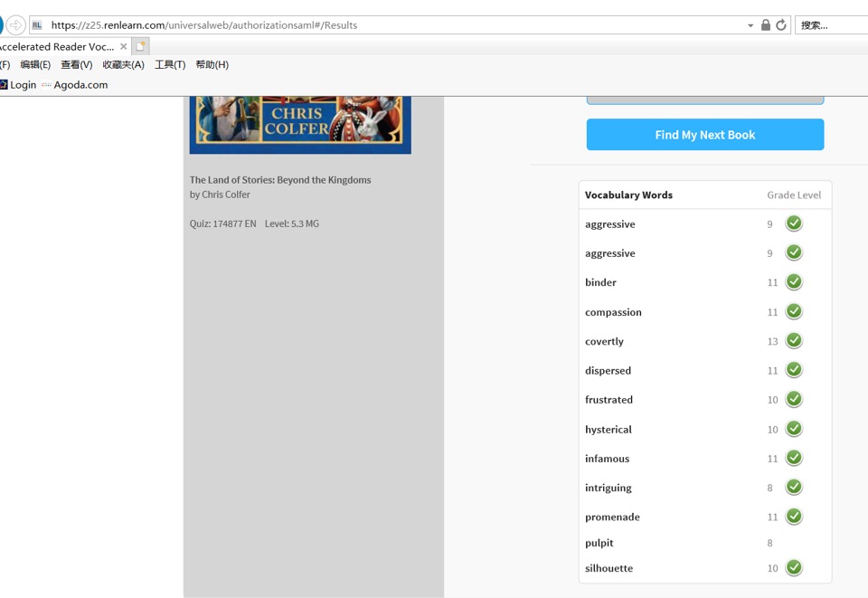This screenshot has width=868, height=598.
Task: Click grade level 8 in intriguing row
Action: point(770,488)
